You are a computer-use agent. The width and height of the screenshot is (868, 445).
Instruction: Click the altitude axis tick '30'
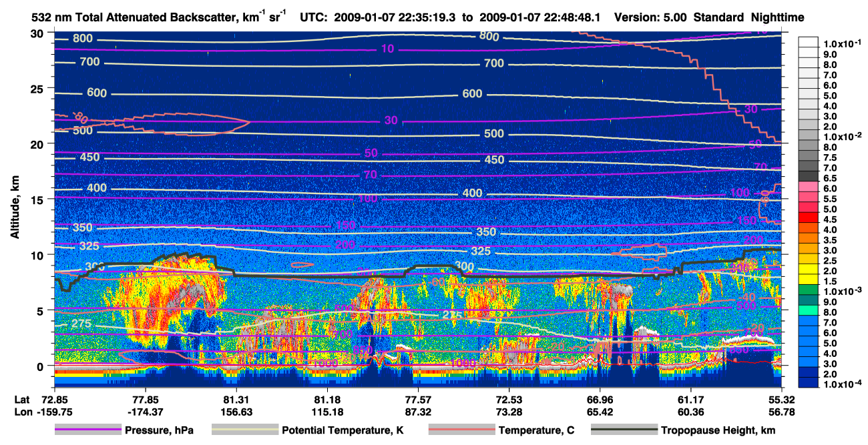point(38,33)
